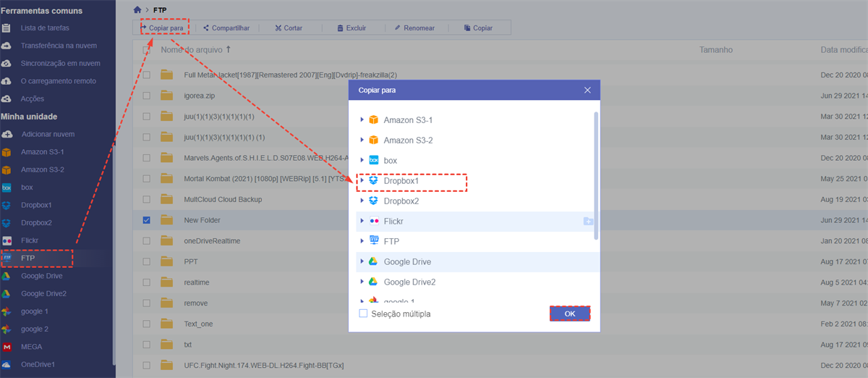The height and width of the screenshot is (378, 868).
Task: Select box drive in sidebar
Action: tap(27, 187)
